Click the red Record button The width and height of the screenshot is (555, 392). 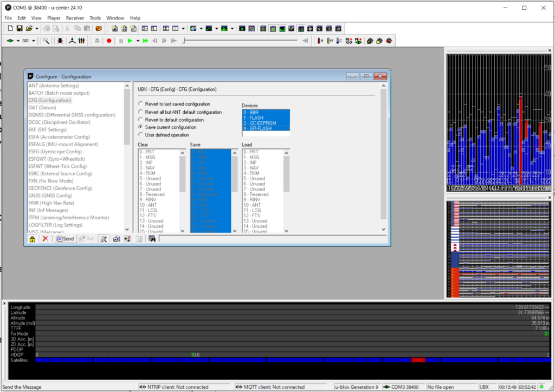(109, 41)
